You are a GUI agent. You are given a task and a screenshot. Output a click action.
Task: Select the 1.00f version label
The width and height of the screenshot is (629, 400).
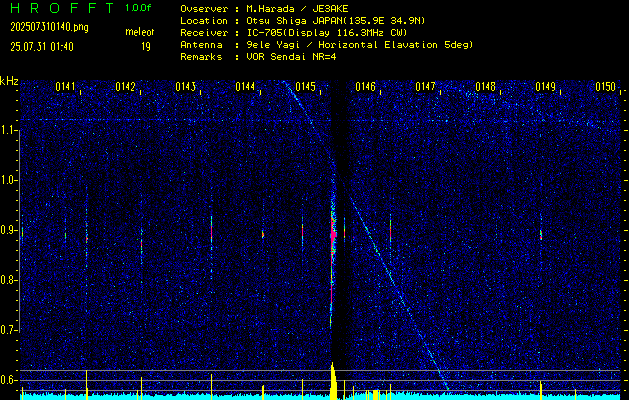[139, 8]
